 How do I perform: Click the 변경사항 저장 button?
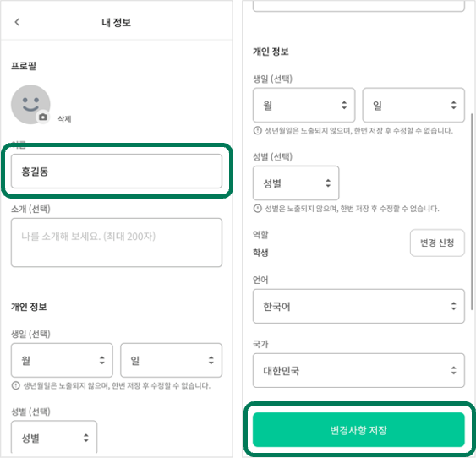pos(358,430)
